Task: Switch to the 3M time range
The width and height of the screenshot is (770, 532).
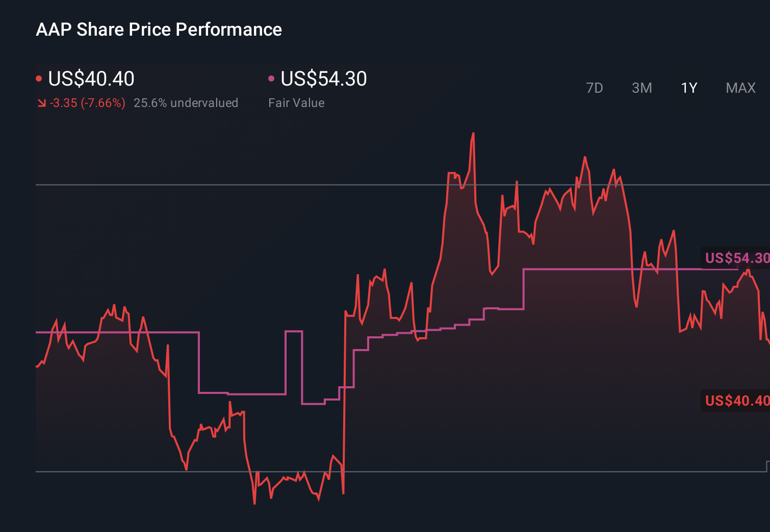Action: click(641, 88)
